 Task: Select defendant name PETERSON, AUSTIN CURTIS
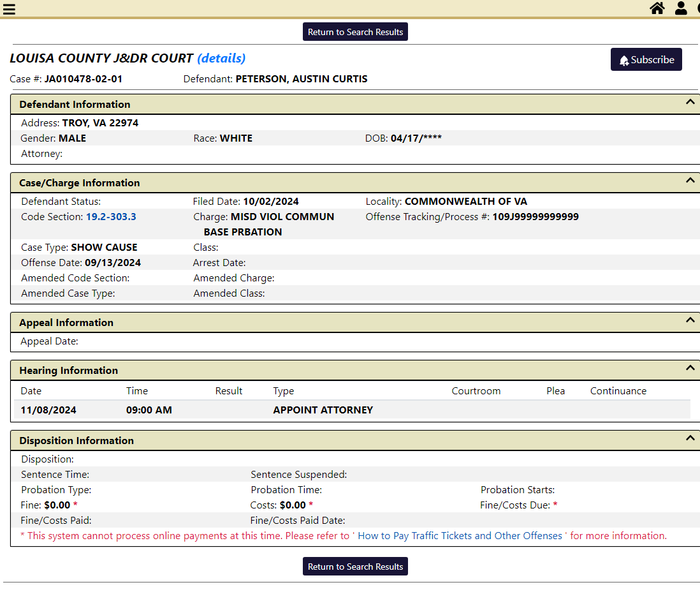coord(302,79)
